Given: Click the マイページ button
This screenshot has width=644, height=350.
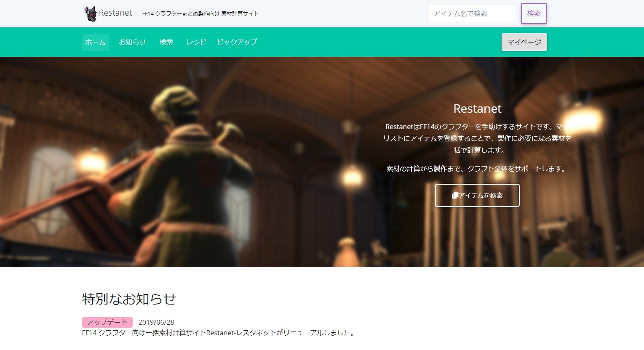Looking at the screenshot, I should 524,42.
